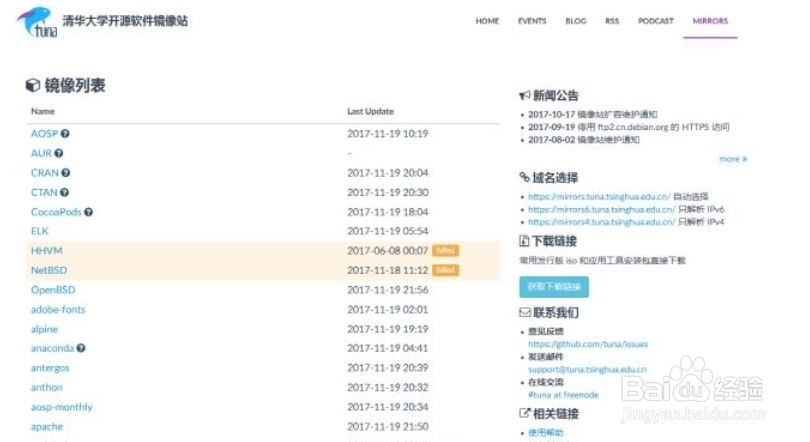Open the alpine mirror link
Viewport: 810px width, 442px height.
click(x=44, y=329)
